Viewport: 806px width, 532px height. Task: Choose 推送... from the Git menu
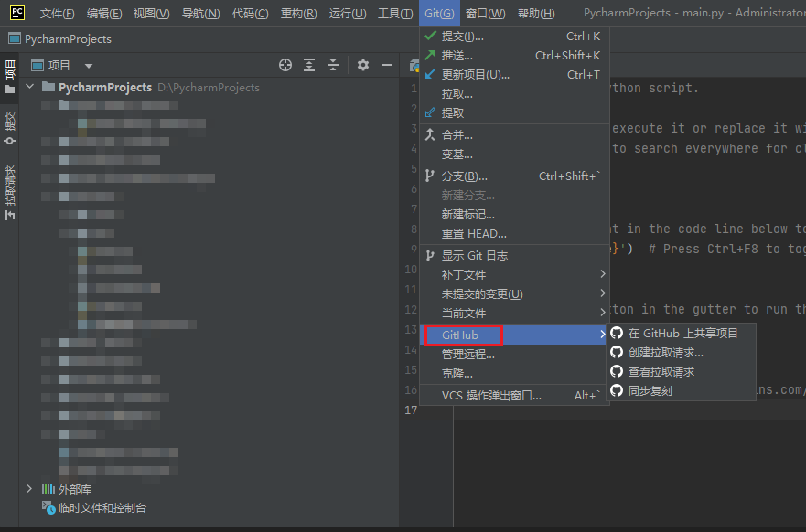pyautogui.click(x=514, y=56)
